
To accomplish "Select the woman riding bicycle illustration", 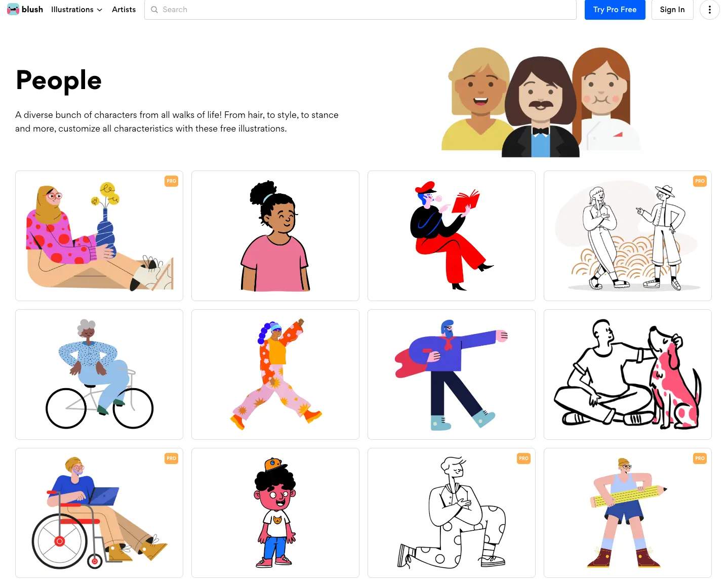I will [x=99, y=374].
